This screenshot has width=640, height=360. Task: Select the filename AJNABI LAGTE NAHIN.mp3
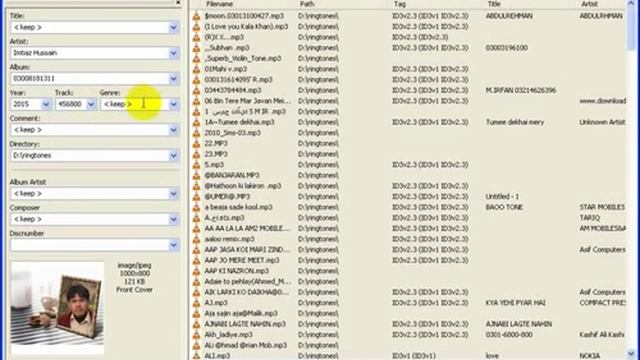[x=245, y=324]
